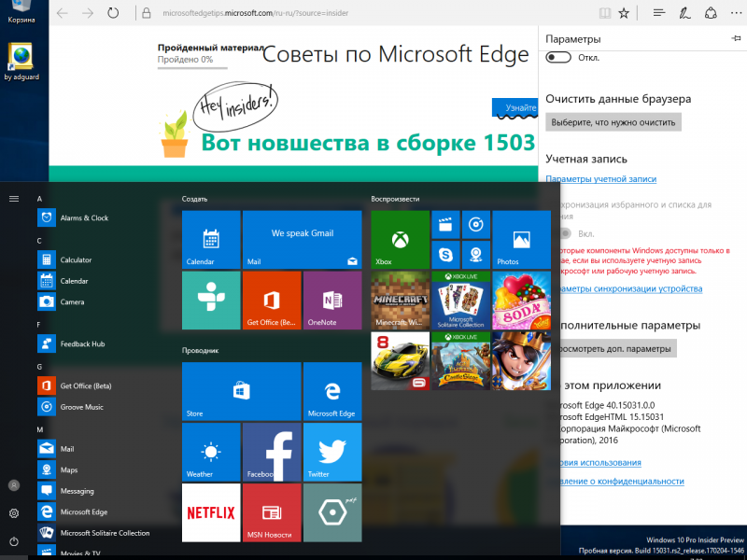The width and height of the screenshot is (747, 560).
Task: Open the Microsoft Edge tile
Action: [x=332, y=391]
